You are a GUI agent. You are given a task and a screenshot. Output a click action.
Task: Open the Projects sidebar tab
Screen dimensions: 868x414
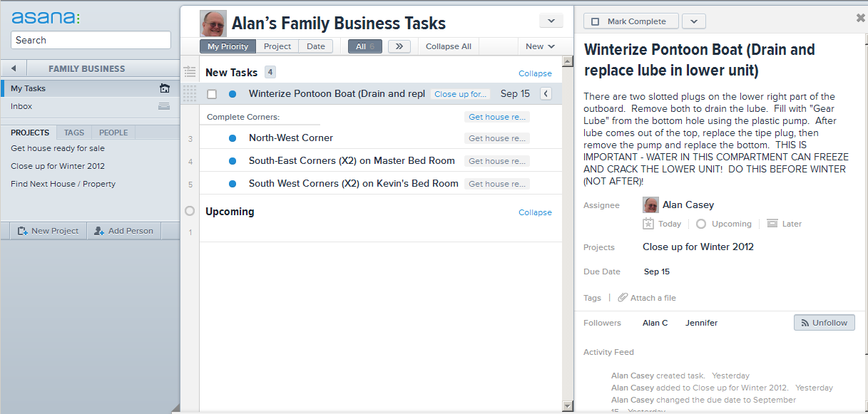pos(30,133)
